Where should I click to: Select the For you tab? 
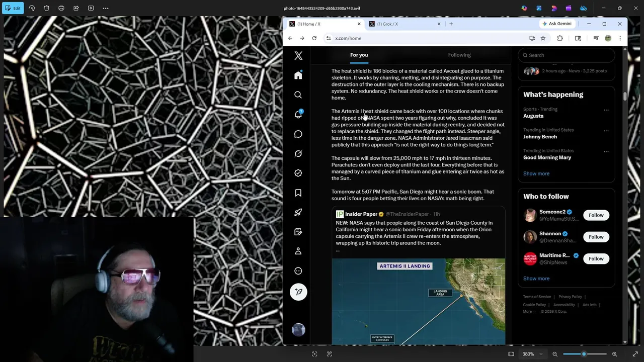pos(359,55)
